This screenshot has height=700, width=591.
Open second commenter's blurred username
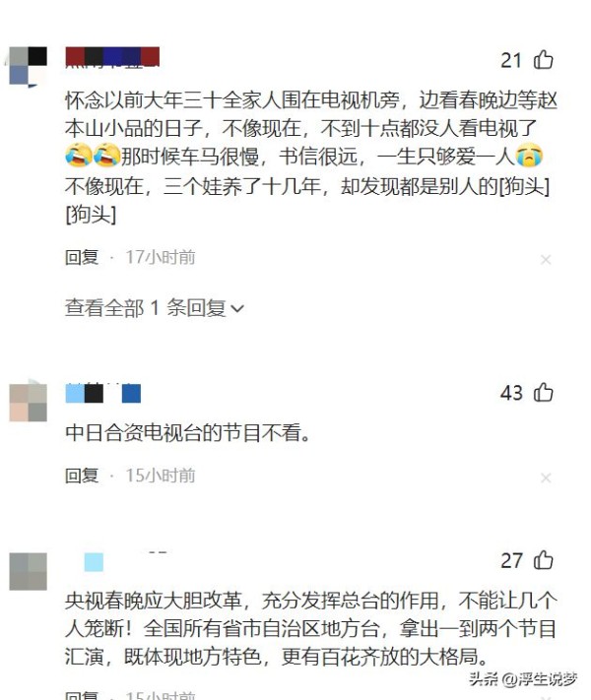coord(103,393)
